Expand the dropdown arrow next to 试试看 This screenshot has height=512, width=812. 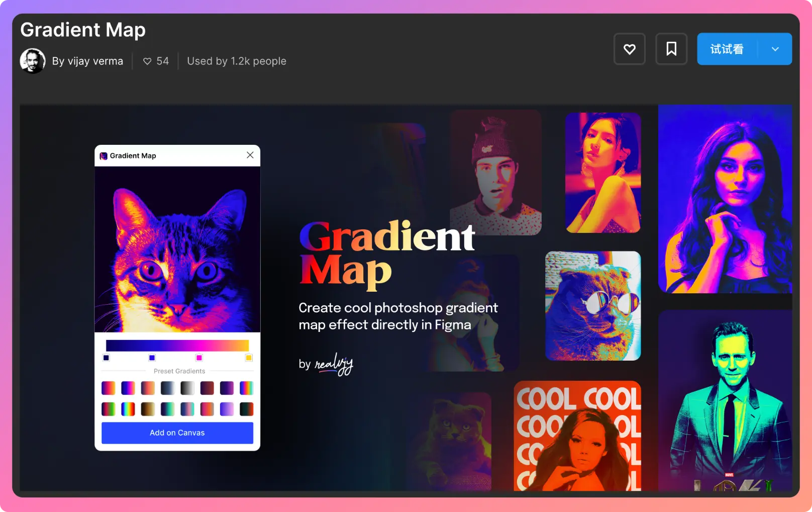pyautogui.click(x=775, y=49)
